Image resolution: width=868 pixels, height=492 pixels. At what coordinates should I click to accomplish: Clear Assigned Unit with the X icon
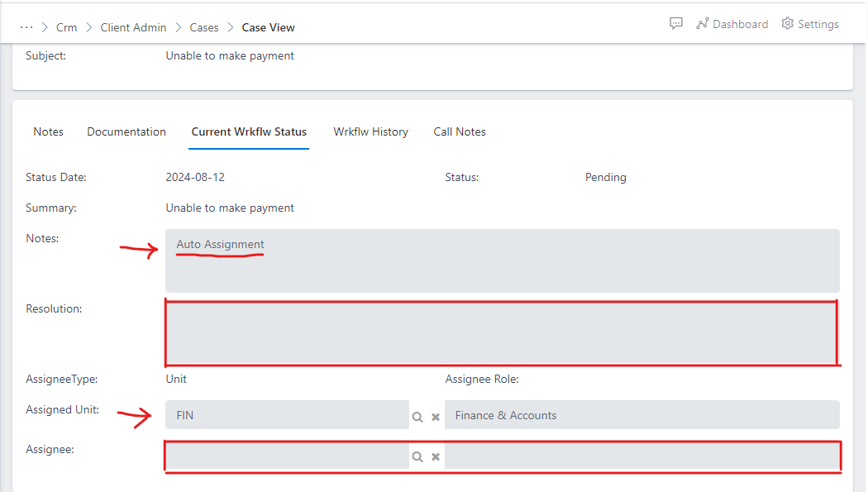coord(436,417)
